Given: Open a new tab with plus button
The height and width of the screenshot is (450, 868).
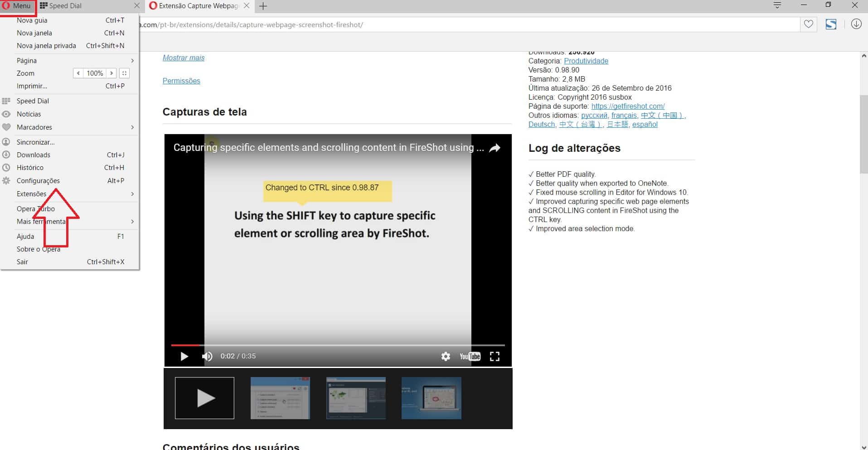Looking at the screenshot, I should pyautogui.click(x=263, y=6).
